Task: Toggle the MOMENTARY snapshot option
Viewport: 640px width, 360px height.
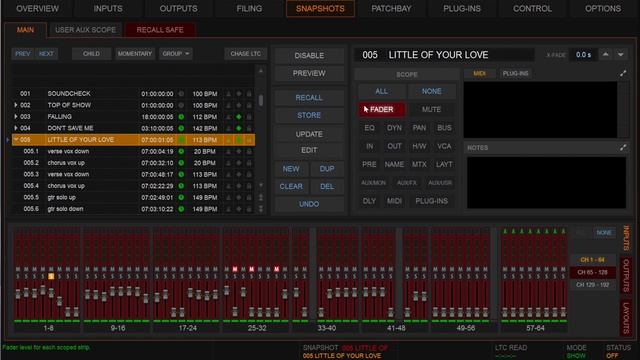Action: (x=135, y=53)
